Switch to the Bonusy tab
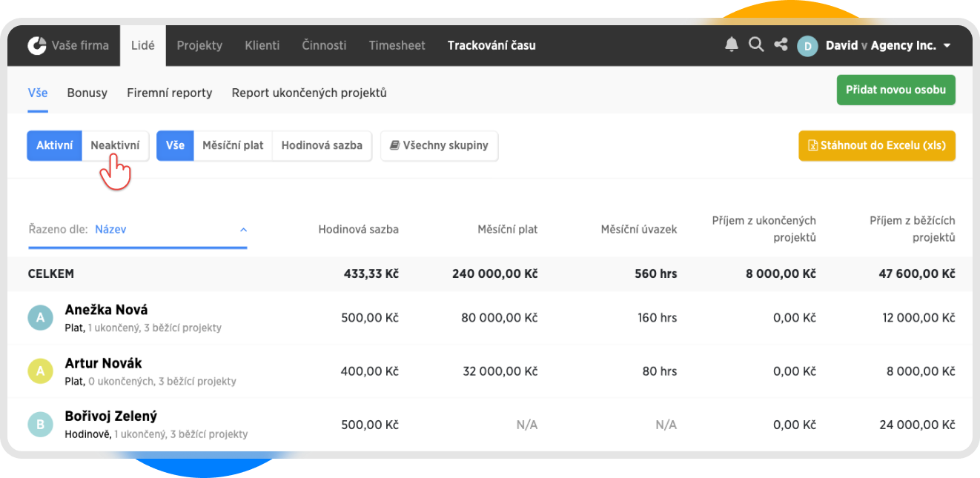980x478 pixels. point(87,93)
